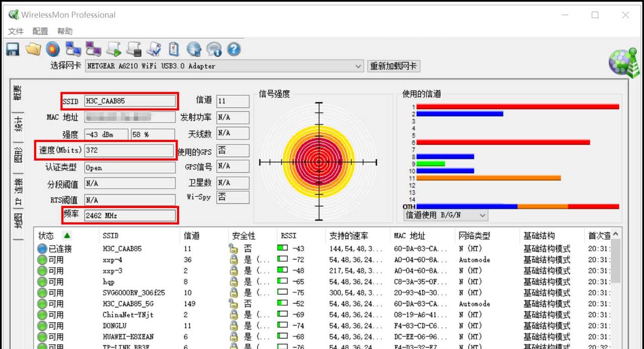644x349 pixels.
Task: Click the clipboard report icon
Action: (x=174, y=49)
